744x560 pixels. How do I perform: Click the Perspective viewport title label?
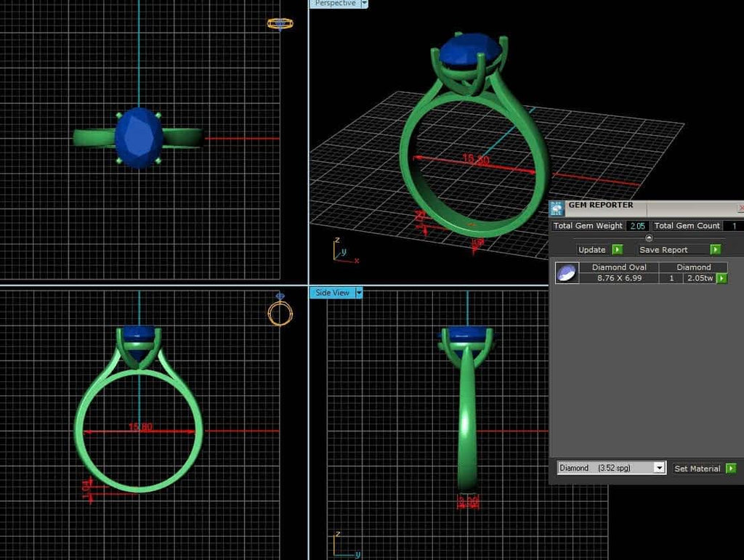click(334, 4)
